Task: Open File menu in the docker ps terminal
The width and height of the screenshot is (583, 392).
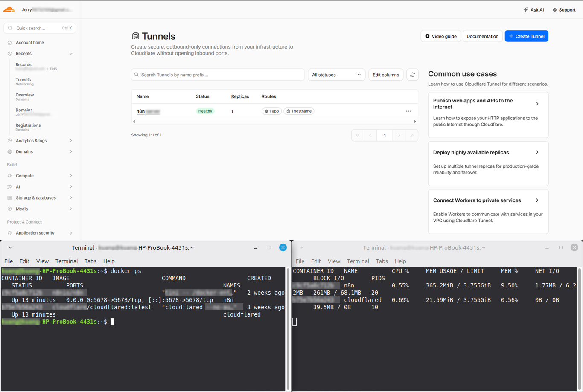Action: click(9, 261)
